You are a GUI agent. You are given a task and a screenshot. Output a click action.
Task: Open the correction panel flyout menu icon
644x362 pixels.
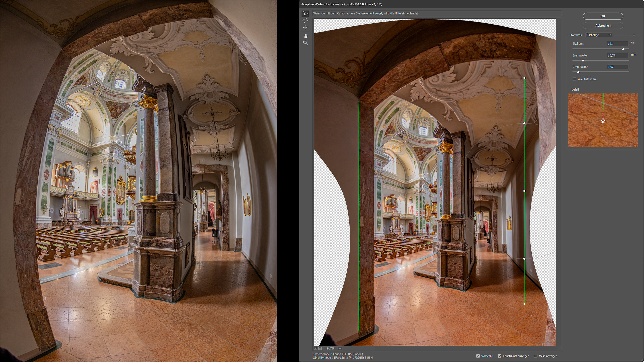coord(633,35)
